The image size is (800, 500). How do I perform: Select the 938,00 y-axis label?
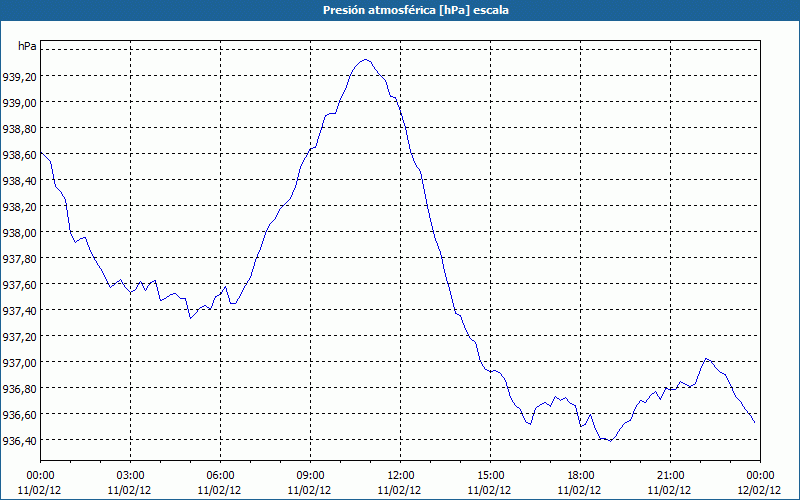[19, 233]
